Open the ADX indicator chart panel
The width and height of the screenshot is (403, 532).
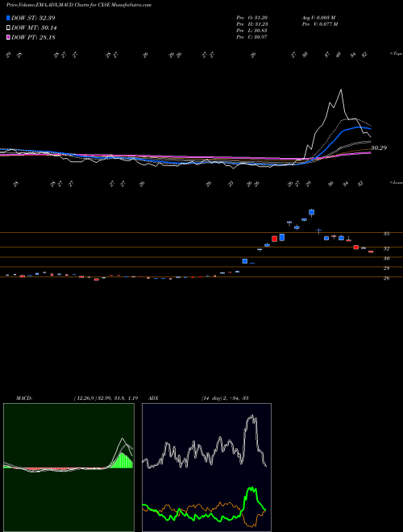point(206,468)
